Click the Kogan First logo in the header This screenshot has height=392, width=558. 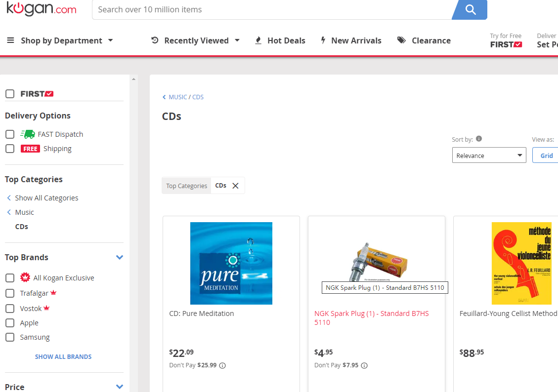[506, 44]
